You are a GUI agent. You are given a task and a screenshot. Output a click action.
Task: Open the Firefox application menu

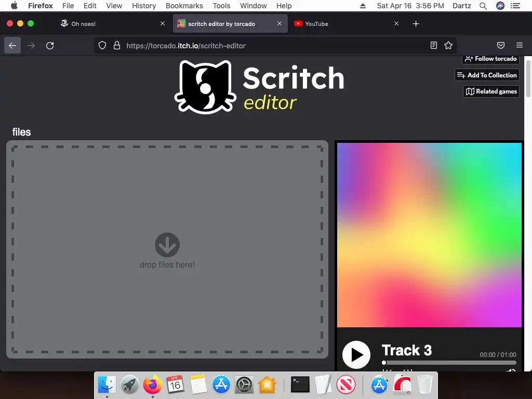[x=41, y=6]
